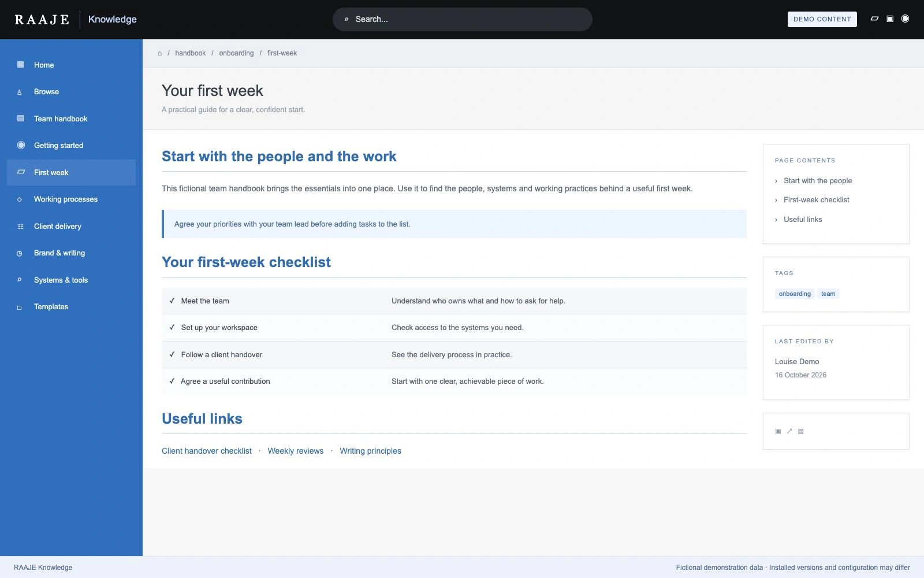Jump to First-week checklist in page contents
This screenshot has width=924, height=578.
click(817, 200)
